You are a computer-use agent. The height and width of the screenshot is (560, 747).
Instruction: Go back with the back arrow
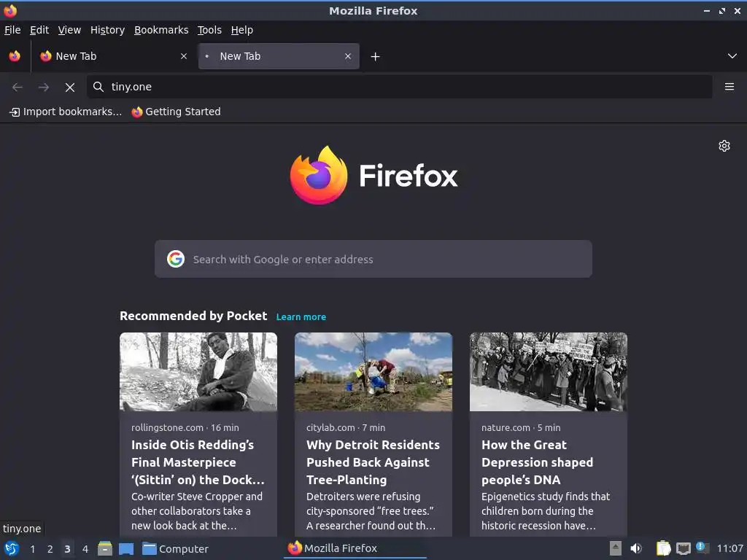[x=18, y=87]
